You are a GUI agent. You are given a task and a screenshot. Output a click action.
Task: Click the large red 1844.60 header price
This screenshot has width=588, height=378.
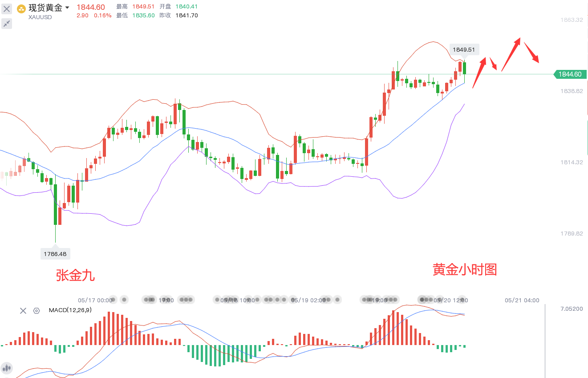(x=91, y=7)
